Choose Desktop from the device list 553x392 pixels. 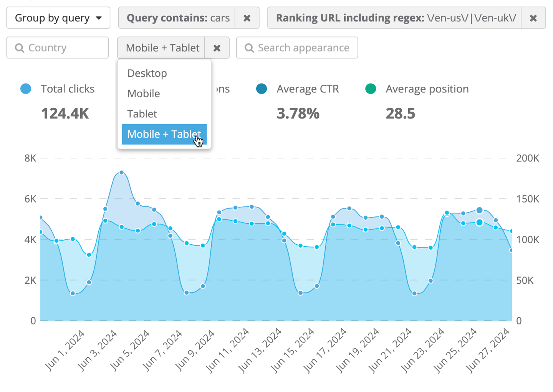[x=164, y=73]
